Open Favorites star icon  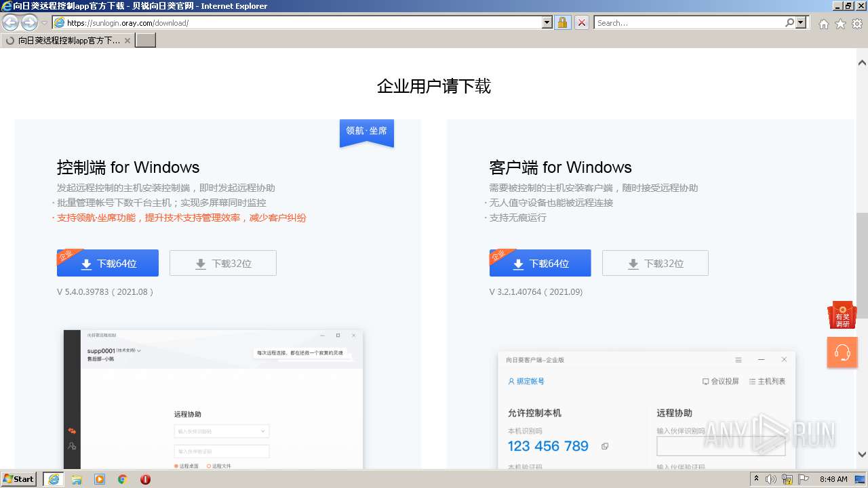(x=840, y=24)
